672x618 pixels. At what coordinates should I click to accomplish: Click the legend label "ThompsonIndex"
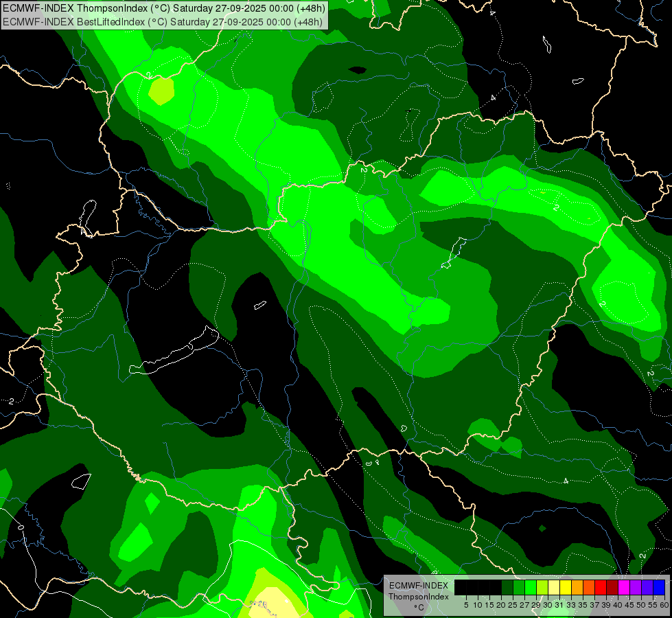pyautogui.click(x=419, y=597)
